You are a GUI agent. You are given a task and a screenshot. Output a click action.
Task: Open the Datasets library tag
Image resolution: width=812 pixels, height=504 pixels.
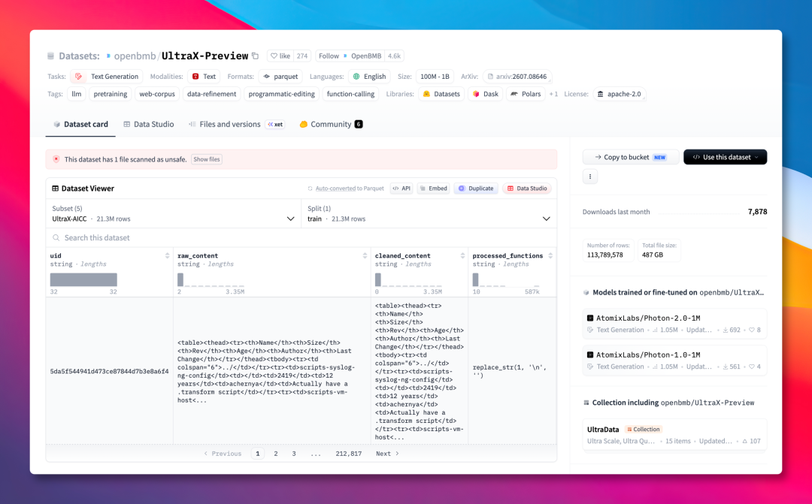coord(442,94)
